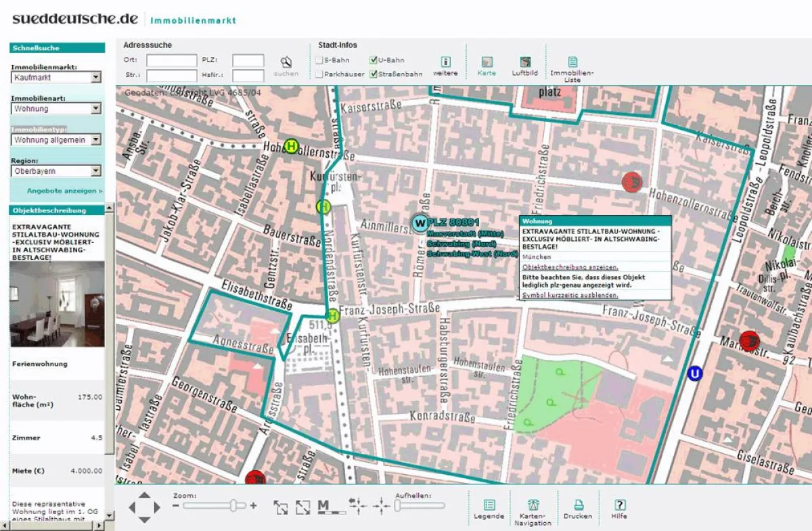The width and height of the screenshot is (812, 531).
Task: Click the Drucken printer icon
Action: pos(578,505)
